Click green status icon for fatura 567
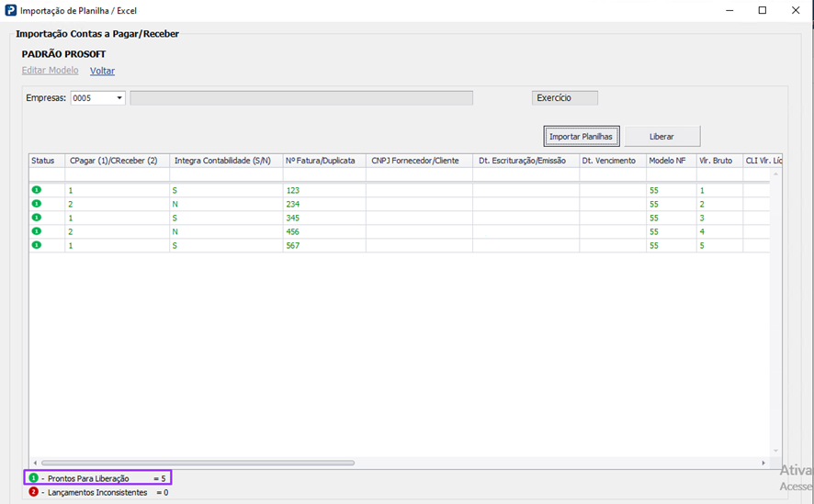The height and width of the screenshot is (504, 814). [x=37, y=245]
